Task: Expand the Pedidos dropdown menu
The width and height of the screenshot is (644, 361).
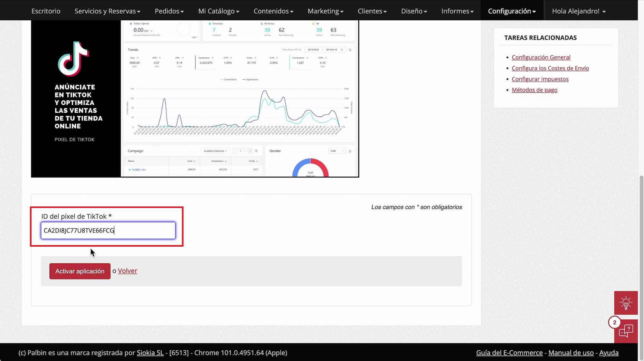Action: [169, 11]
